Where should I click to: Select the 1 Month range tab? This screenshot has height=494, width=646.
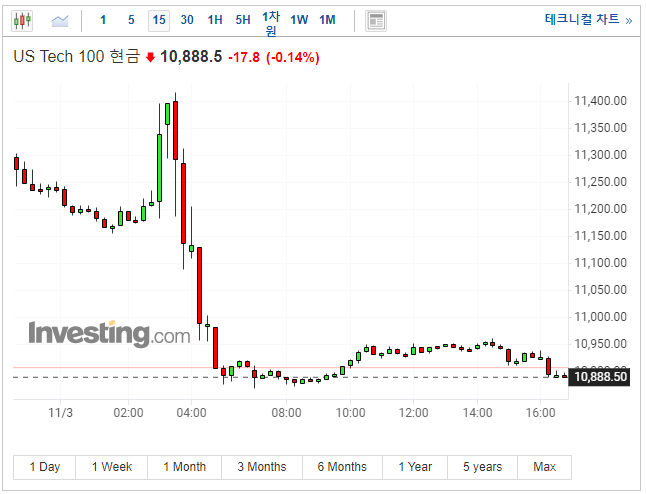coord(185,467)
